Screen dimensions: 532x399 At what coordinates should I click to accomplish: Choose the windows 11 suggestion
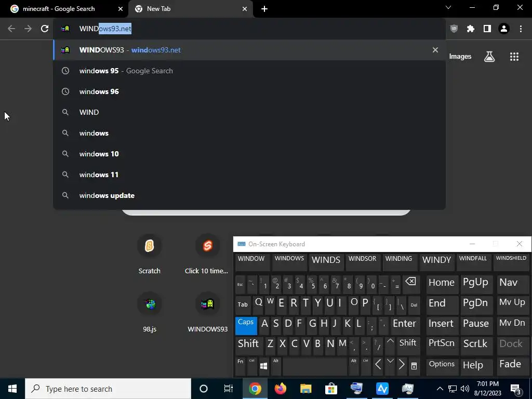(249, 175)
